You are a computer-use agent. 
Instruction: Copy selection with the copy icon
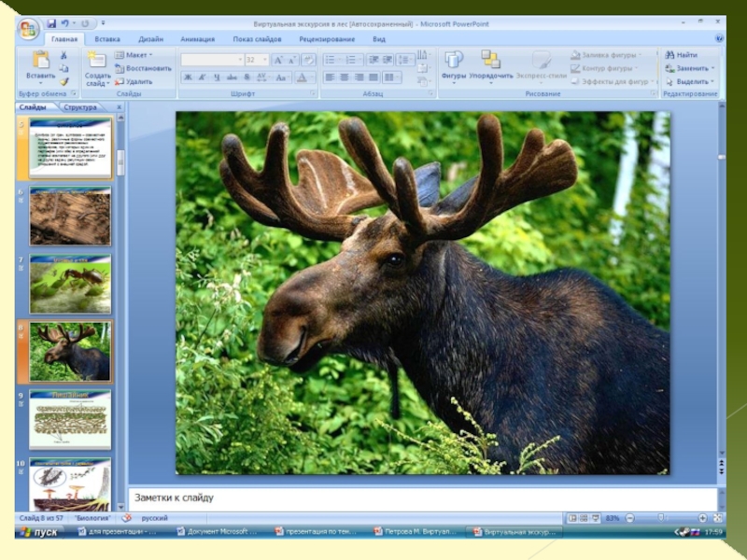click(x=63, y=68)
